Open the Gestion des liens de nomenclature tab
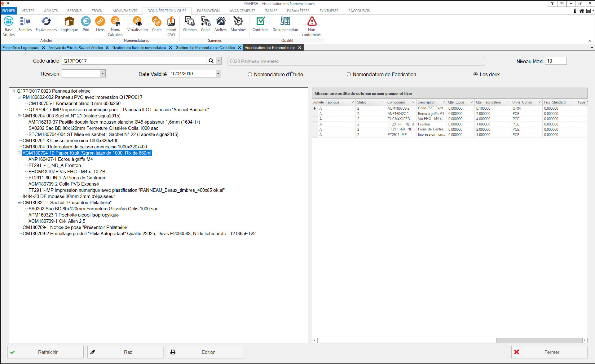 pos(139,48)
